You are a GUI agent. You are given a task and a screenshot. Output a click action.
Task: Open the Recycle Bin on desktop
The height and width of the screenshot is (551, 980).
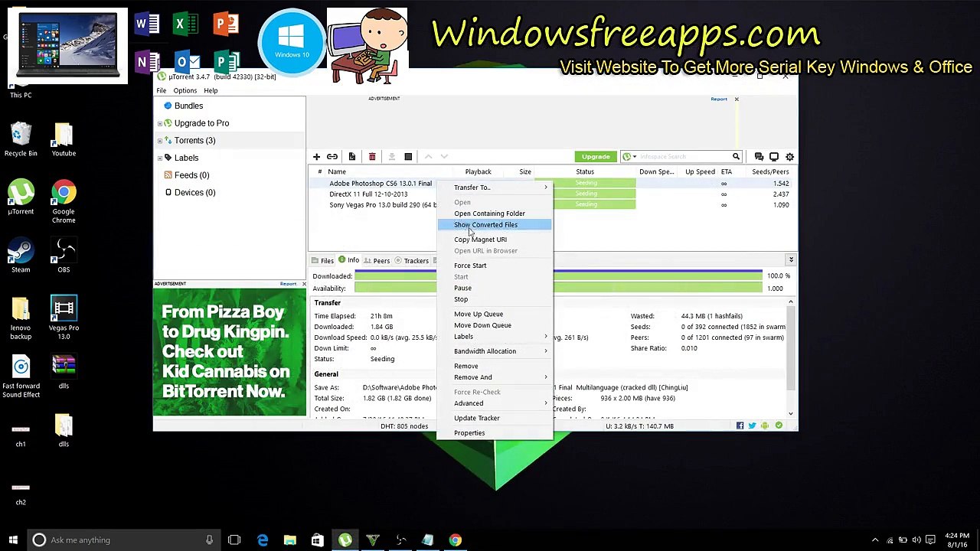tap(21, 139)
